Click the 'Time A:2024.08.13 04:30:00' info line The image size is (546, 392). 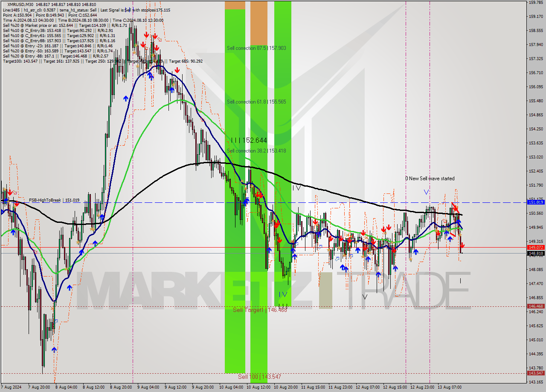coord(83,20)
